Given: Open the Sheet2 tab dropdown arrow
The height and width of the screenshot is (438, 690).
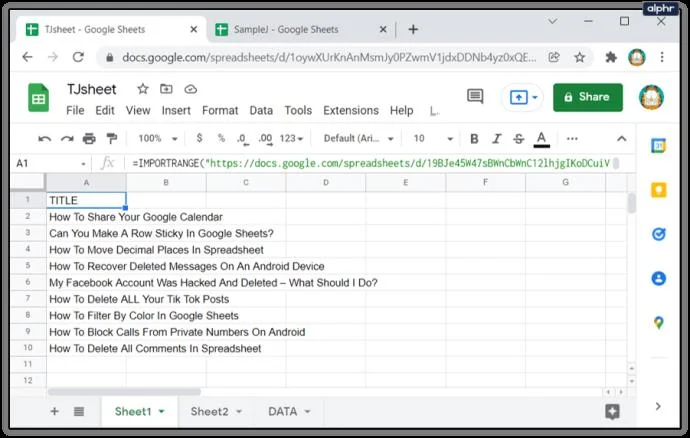Looking at the screenshot, I should click(x=239, y=412).
